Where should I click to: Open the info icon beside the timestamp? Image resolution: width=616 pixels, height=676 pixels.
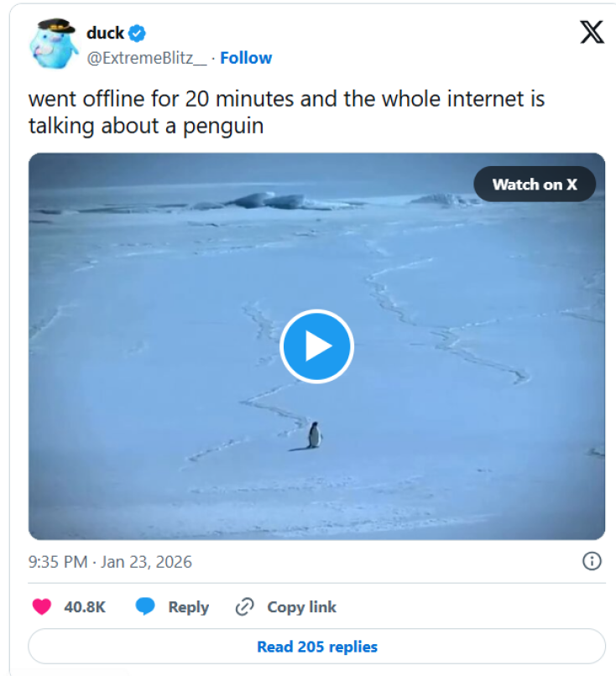click(x=592, y=561)
